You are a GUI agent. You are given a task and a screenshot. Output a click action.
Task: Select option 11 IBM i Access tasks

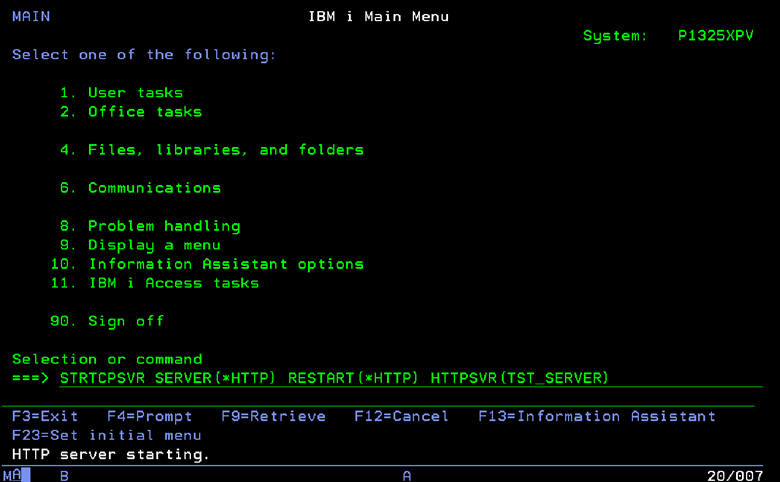pos(155,283)
